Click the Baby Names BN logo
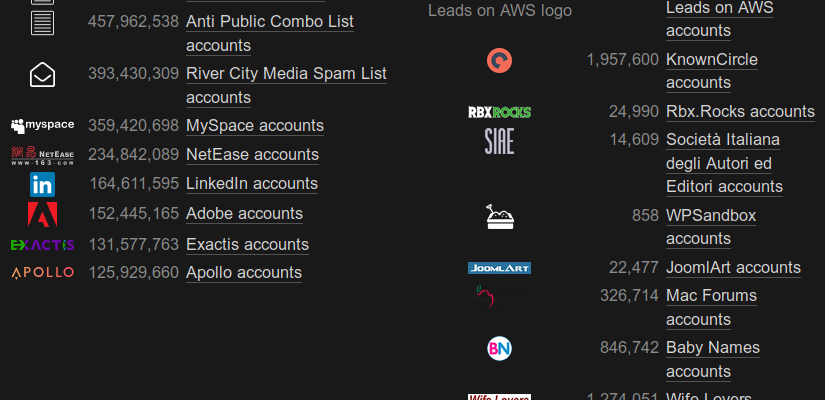The height and width of the screenshot is (400, 825). 499,348
